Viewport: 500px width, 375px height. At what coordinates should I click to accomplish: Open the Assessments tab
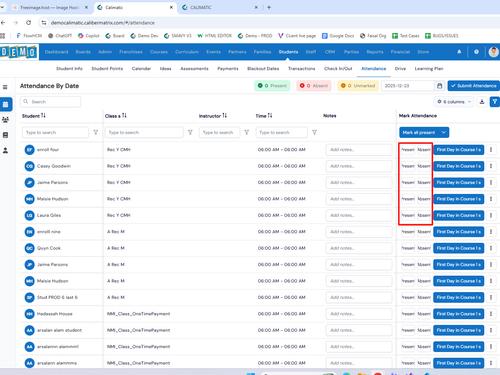point(194,69)
